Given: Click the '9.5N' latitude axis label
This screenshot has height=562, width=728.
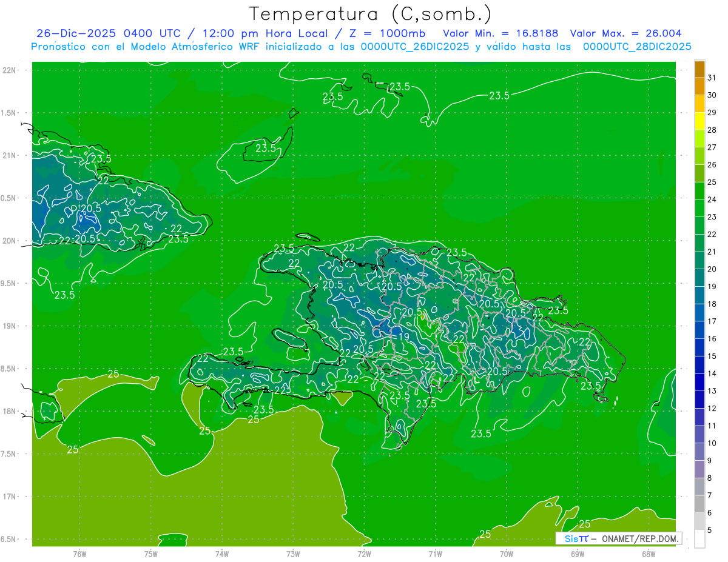Looking at the screenshot, I should click(9, 284).
